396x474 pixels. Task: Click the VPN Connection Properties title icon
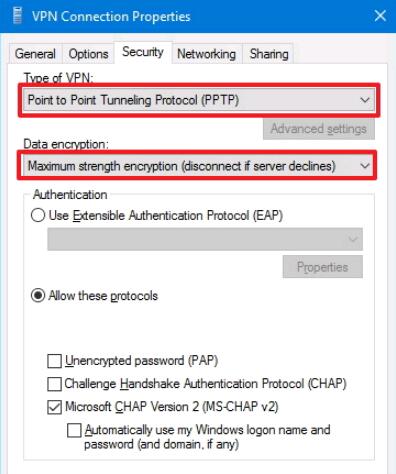[x=17, y=16]
